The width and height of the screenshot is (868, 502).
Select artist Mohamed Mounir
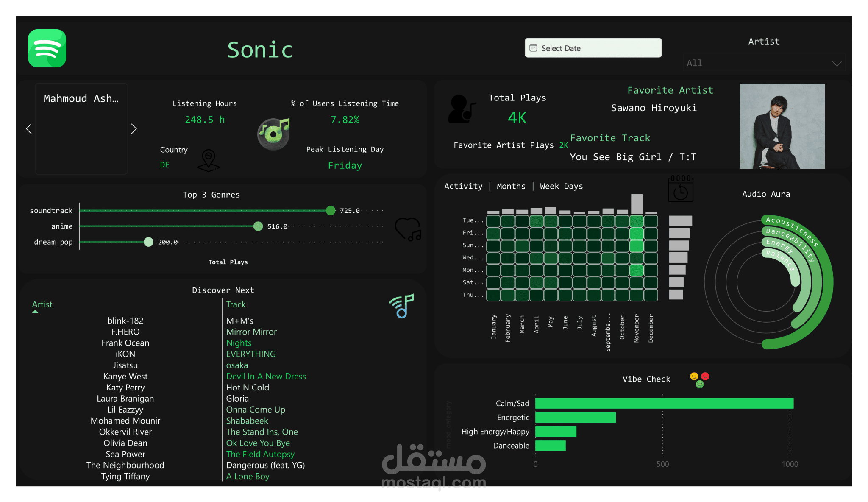[125, 421]
